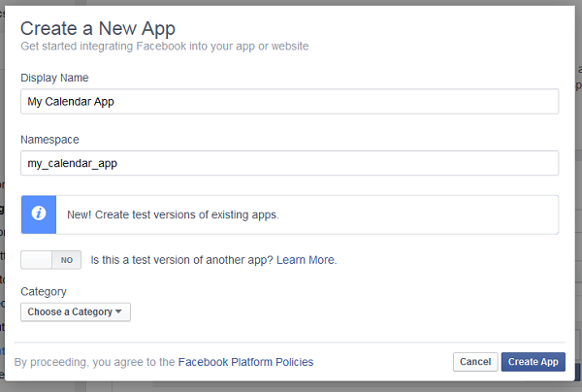The image size is (582, 392).
Task: Click the By proceeding, you agree text
Action: point(94,362)
